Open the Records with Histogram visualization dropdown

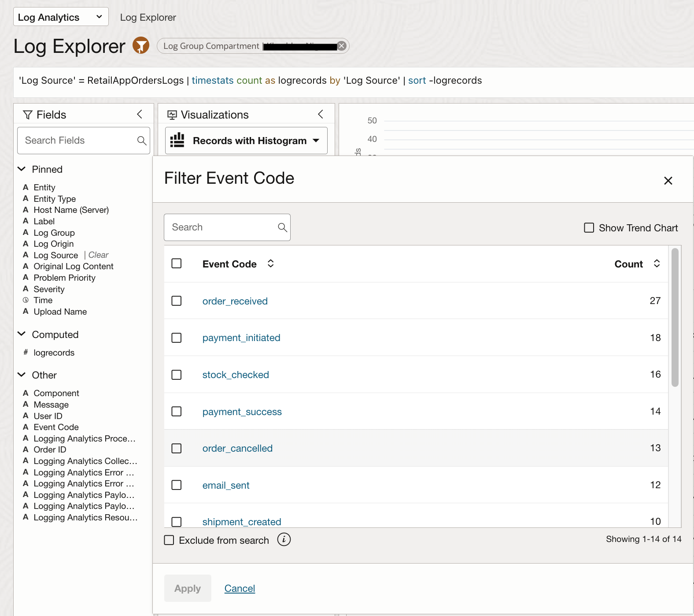[246, 141]
